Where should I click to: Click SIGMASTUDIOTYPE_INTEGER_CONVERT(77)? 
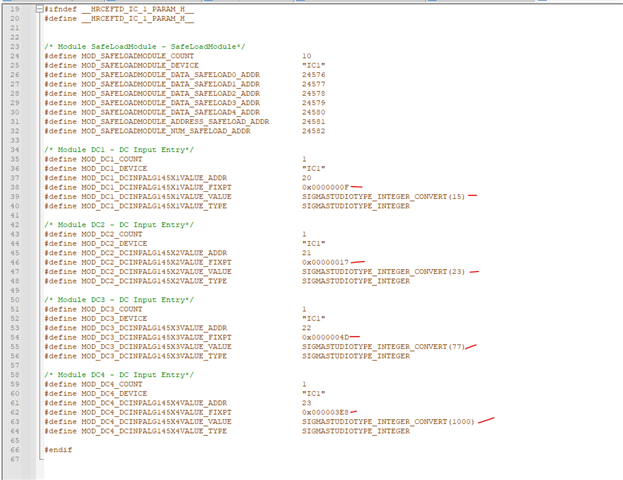click(x=383, y=347)
